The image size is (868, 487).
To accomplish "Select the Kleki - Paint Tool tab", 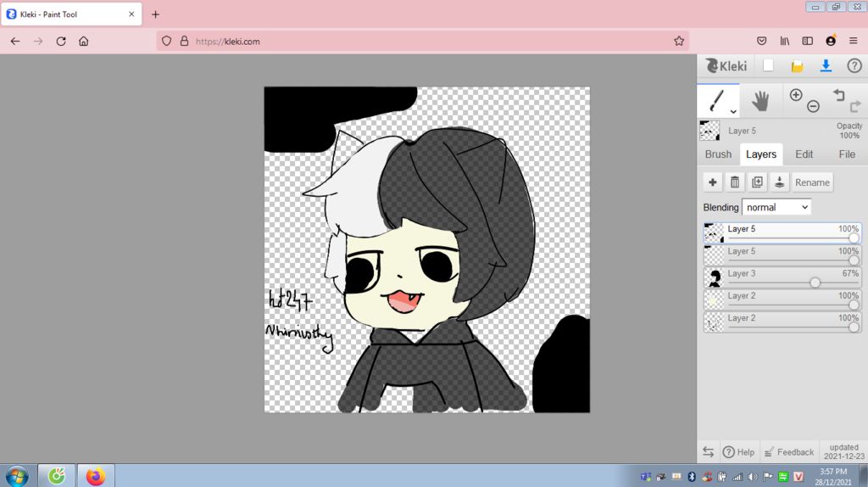I will click(x=71, y=14).
